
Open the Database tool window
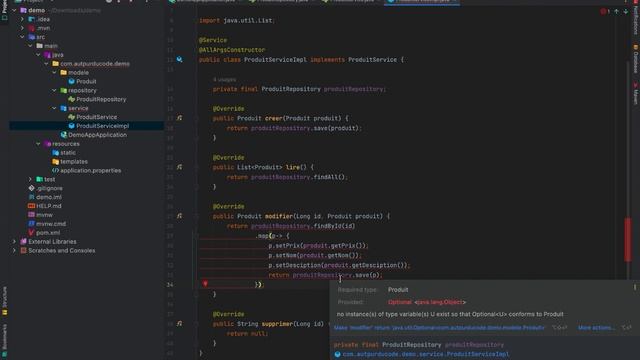pos(636,59)
